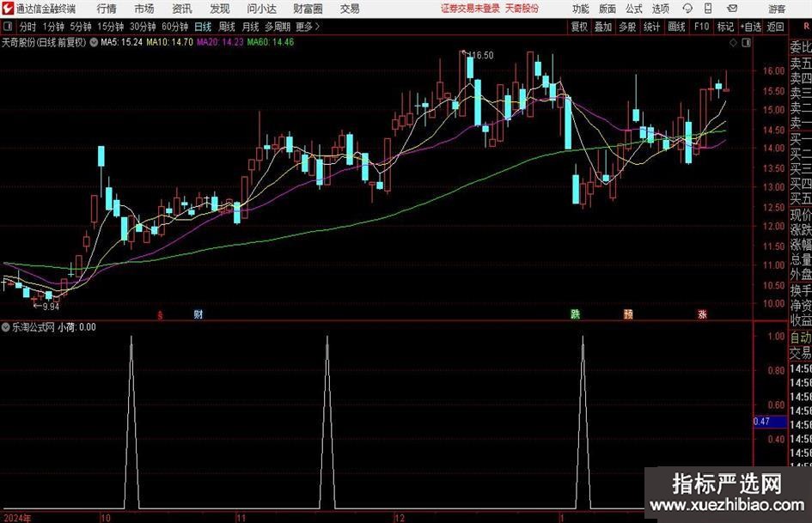Screen dimensions: 812x523
Task: Expand the left arrow before 分时
Action: (8, 27)
